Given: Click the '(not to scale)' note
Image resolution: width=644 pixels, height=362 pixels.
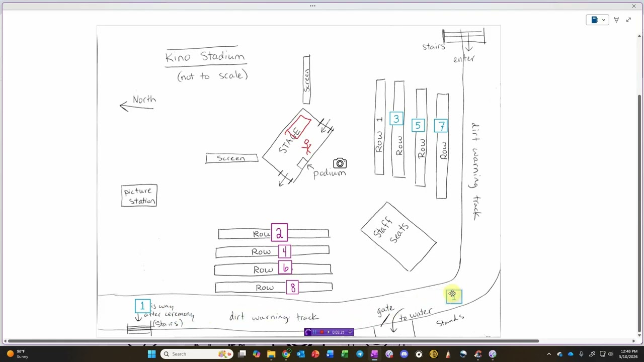Looking at the screenshot, I should [x=212, y=76].
